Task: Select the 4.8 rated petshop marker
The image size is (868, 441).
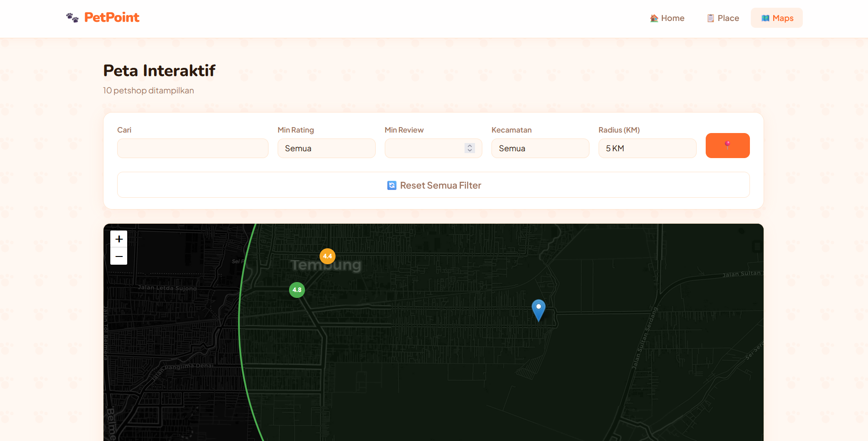Action: [x=297, y=290]
